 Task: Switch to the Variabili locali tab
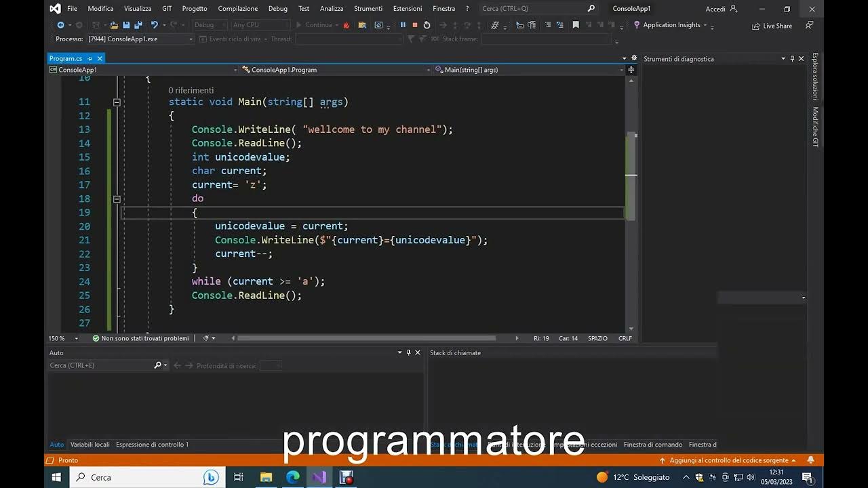[x=90, y=445]
